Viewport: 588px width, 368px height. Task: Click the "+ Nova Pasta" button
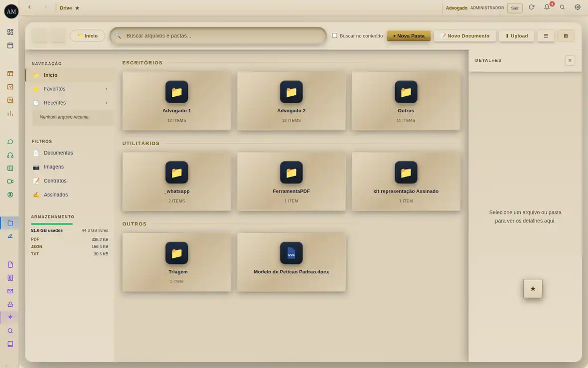tap(409, 36)
